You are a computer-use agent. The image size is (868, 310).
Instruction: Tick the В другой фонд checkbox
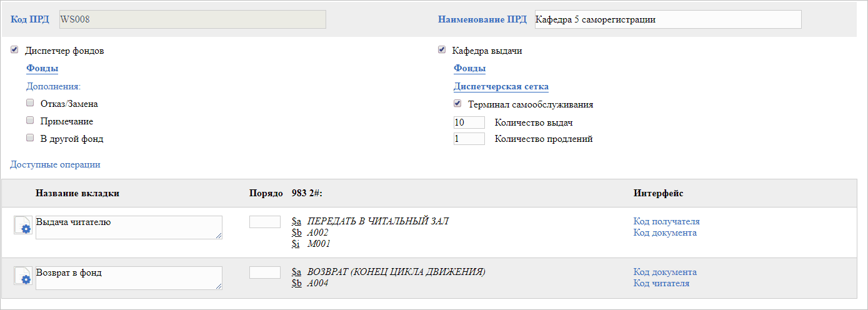(x=30, y=138)
